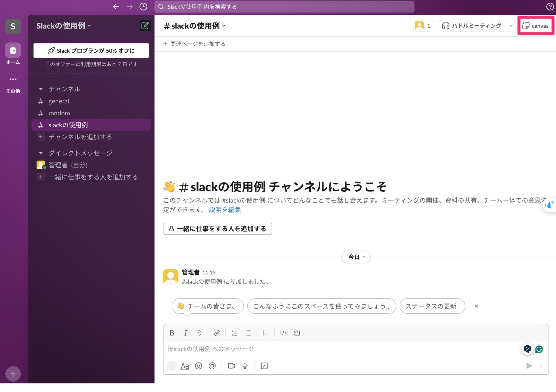The width and height of the screenshot is (556, 392).
Task: Open the slash shortcuts icon
Action: pyautogui.click(x=264, y=366)
